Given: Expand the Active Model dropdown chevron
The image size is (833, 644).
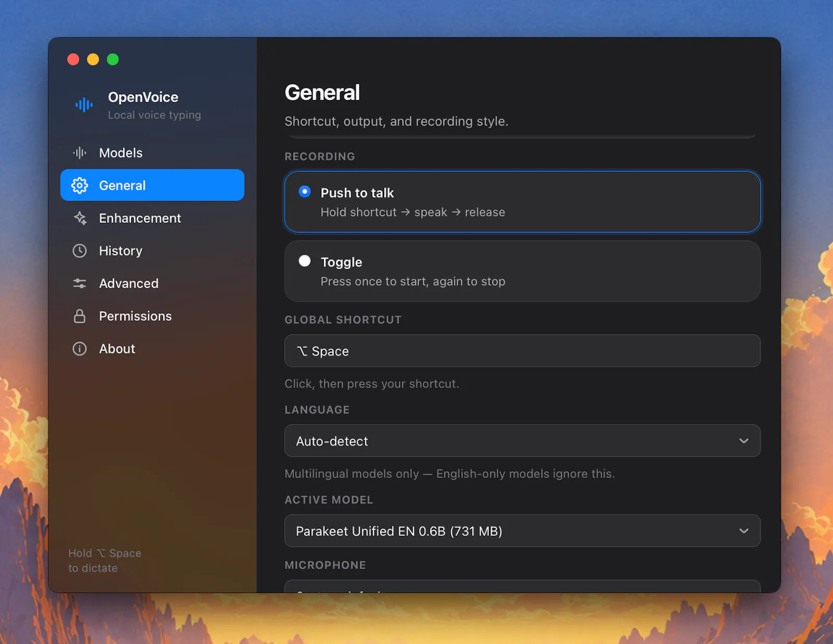Looking at the screenshot, I should (x=743, y=531).
